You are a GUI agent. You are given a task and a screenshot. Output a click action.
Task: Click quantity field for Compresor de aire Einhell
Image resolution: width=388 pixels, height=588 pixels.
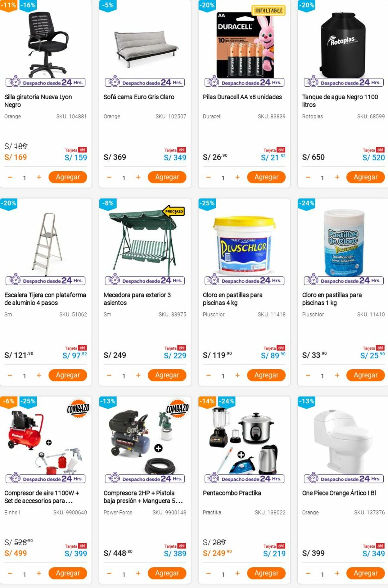coord(25,574)
